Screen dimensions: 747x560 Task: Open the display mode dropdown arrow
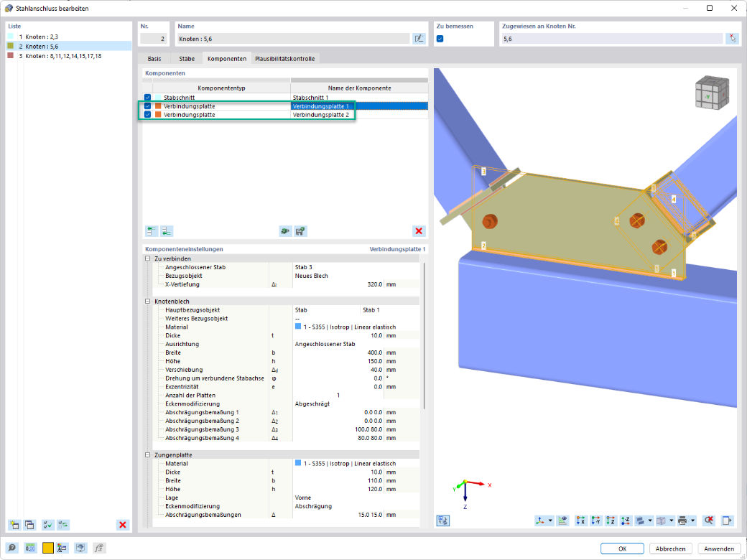point(650,521)
